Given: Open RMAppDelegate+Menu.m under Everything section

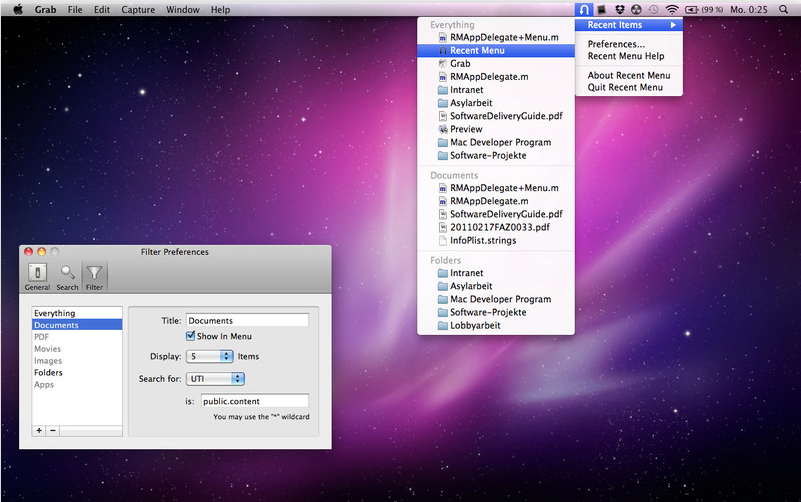Looking at the screenshot, I should pos(496,37).
